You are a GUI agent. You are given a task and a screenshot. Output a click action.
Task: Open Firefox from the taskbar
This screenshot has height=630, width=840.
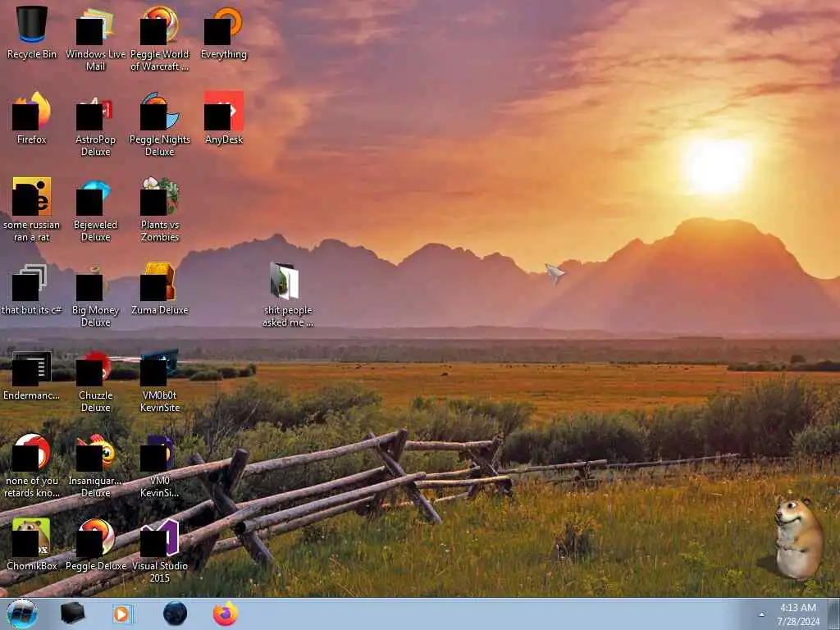(x=225, y=614)
